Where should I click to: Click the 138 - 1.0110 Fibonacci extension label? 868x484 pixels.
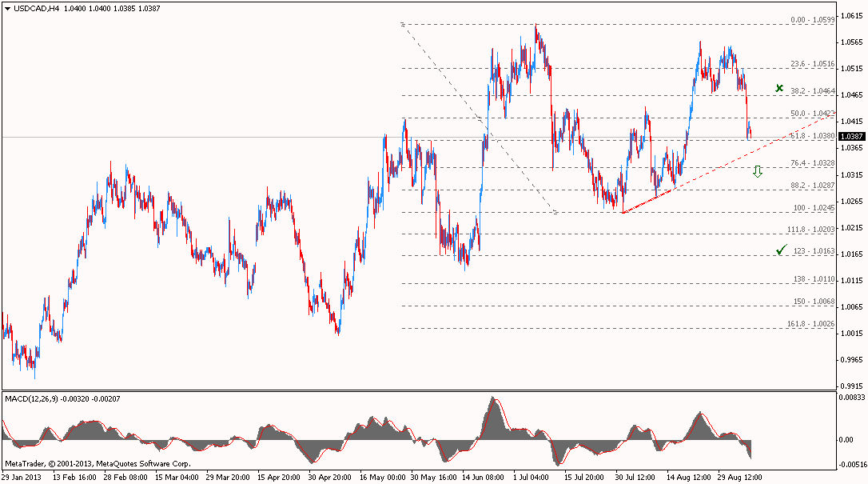coord(814,278)
